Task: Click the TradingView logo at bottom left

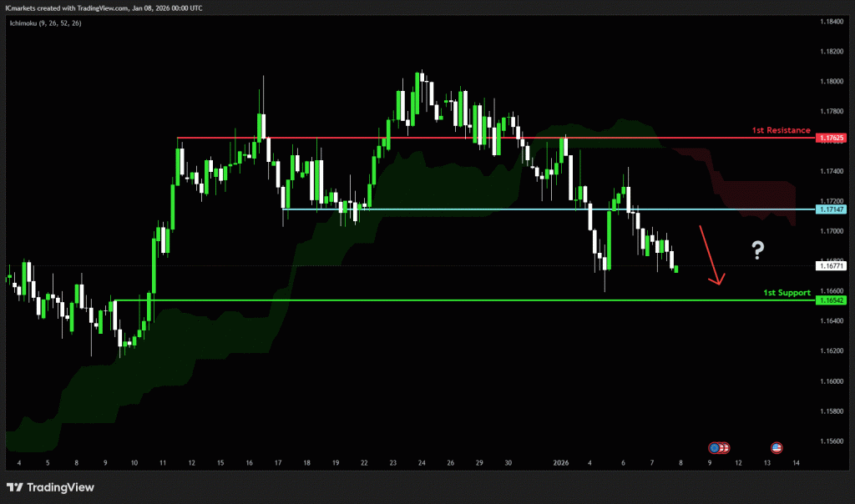Action: (x=50, y=487)
